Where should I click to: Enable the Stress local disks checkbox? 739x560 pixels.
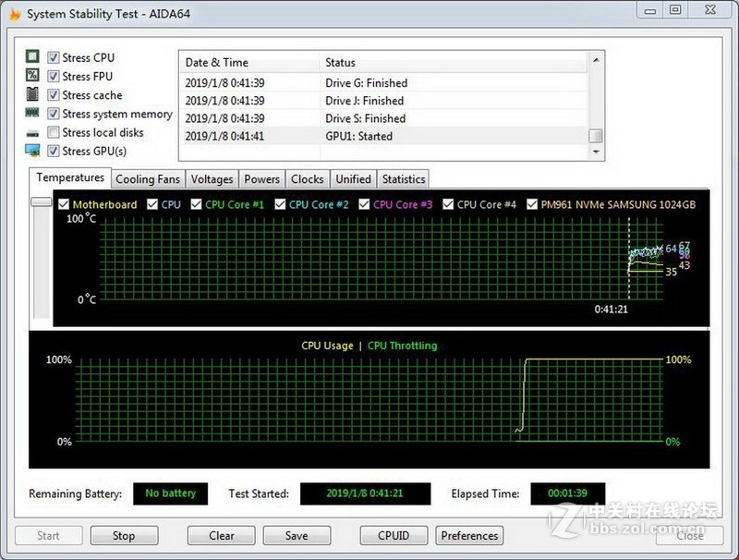(53, 132)
